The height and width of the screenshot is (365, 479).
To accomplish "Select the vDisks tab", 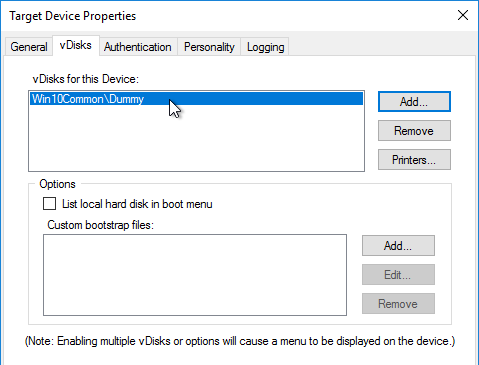I will pos(76,45).
